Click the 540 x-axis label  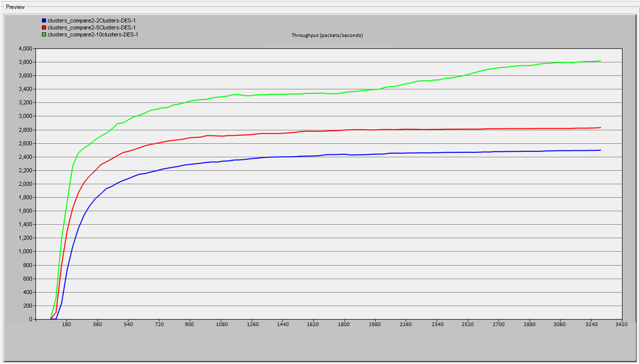[128, 325]
